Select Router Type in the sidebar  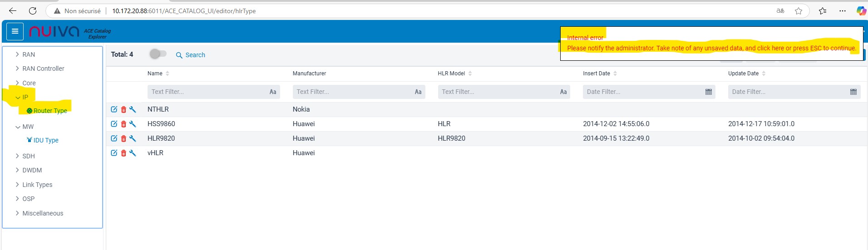[x=50, y=111]
